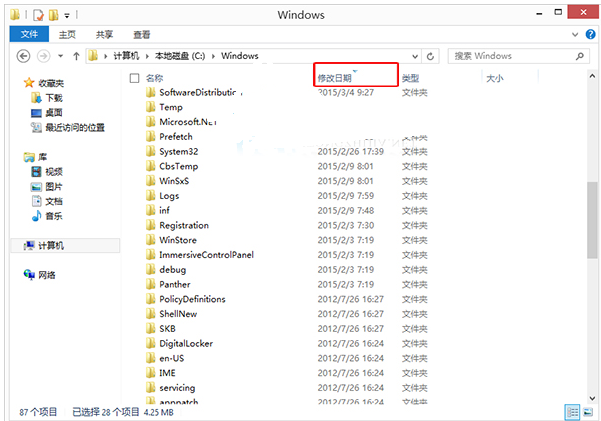Select the WinStore folder icon
Viewport: 601px width, 421px height.
point(151,240)
